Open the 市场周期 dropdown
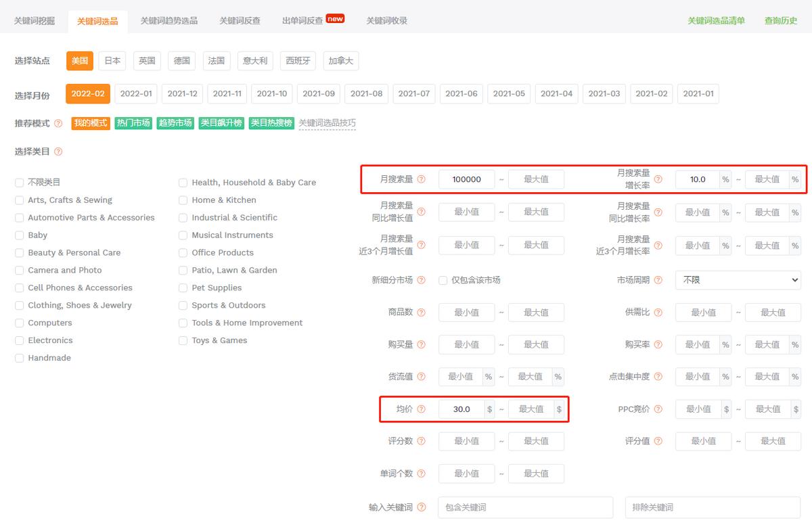The image size is (812, 529). [x=738, y=279]
